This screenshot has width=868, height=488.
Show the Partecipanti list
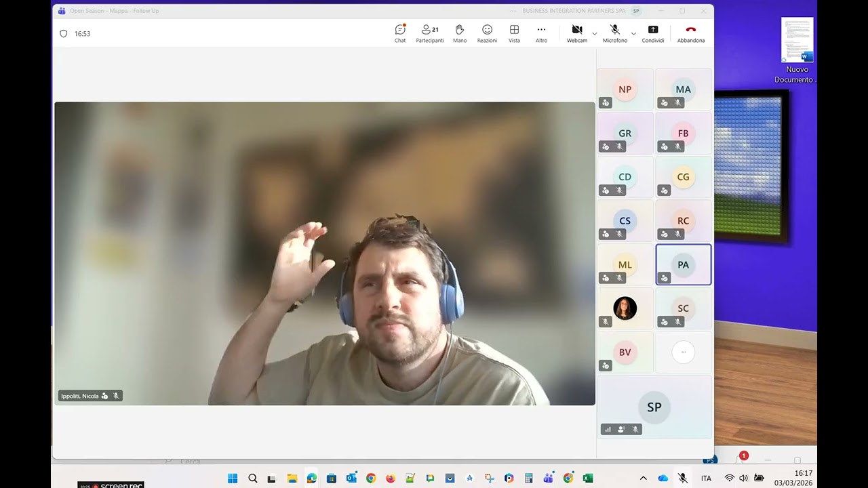tap(430, 33)
